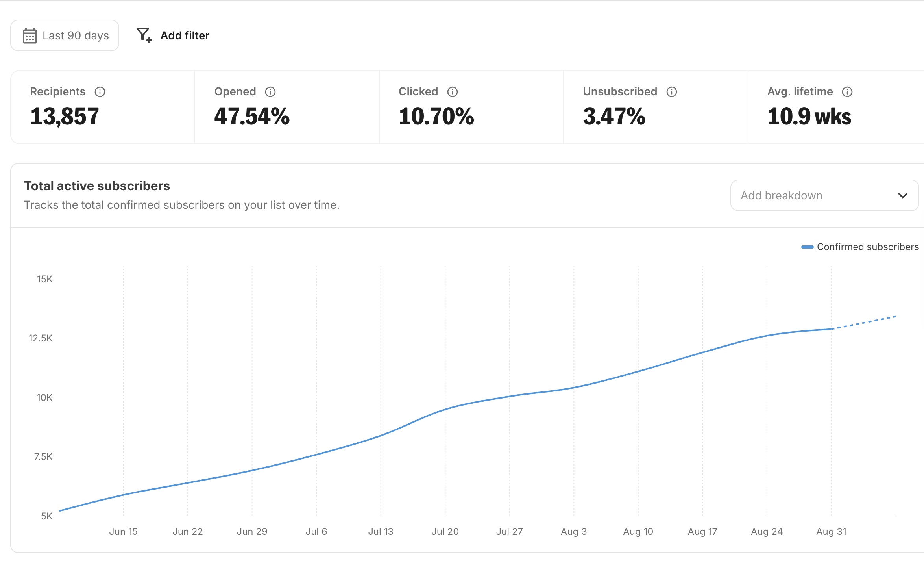Viewport: 924px width, 564px height.
Task: Open the info icon next to Clicked
Action: tap(453, 92)
